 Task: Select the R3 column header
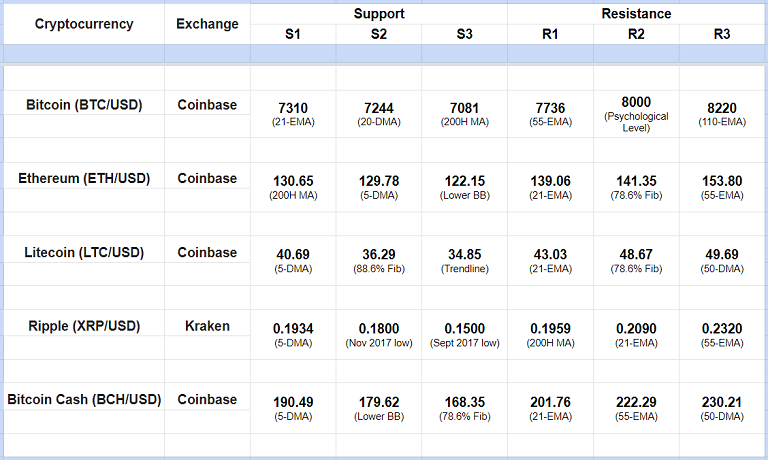coord(722,34)
